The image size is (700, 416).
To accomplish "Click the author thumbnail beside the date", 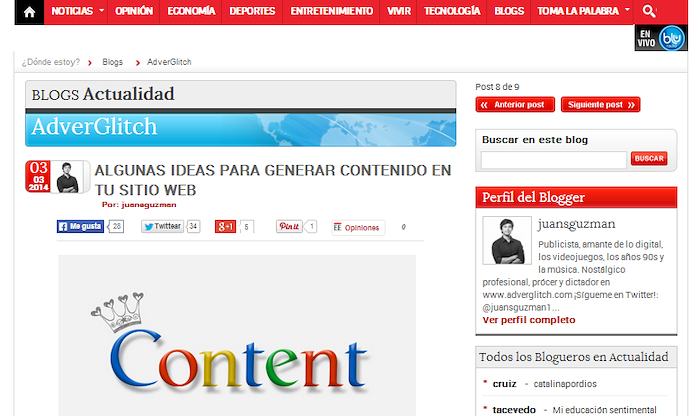I will click(x=67, y=177).
